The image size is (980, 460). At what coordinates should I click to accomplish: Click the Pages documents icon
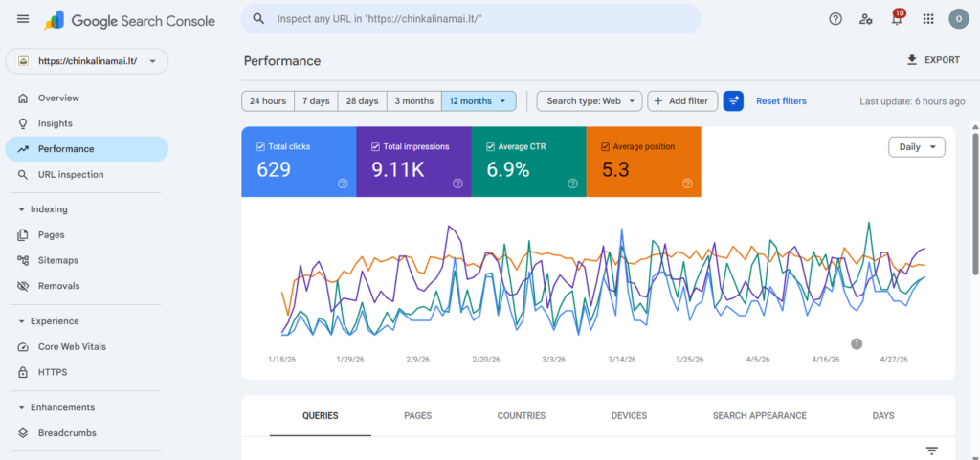(23, 234)
